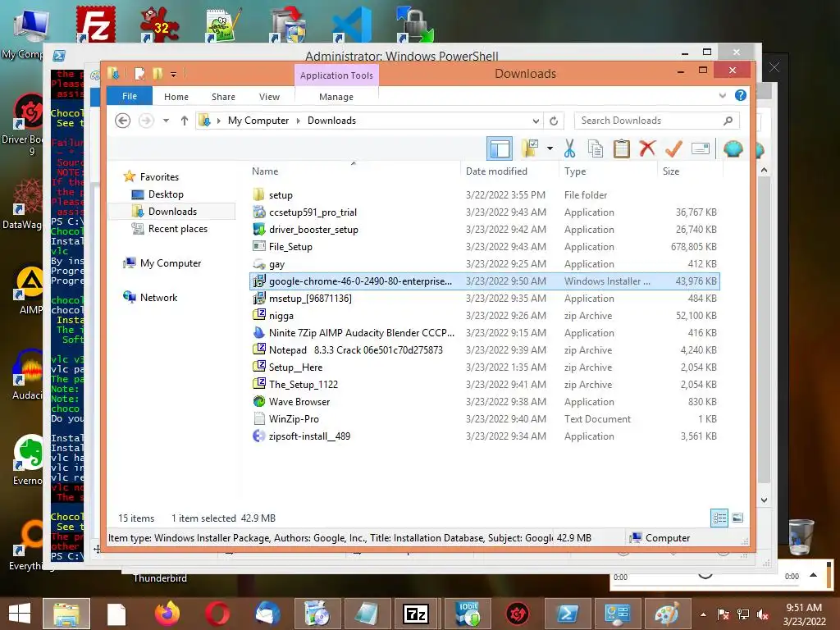The height and width of the screenshot is (630, 840).
Task: Click the Rename toolbar icon
Action: click(x=701, y=148)
